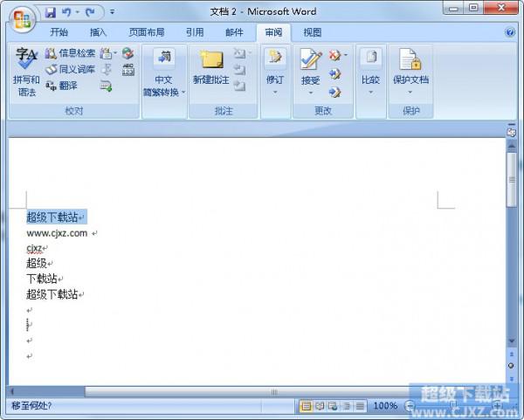Jump to next change in 更改 group

coord(334,92)
